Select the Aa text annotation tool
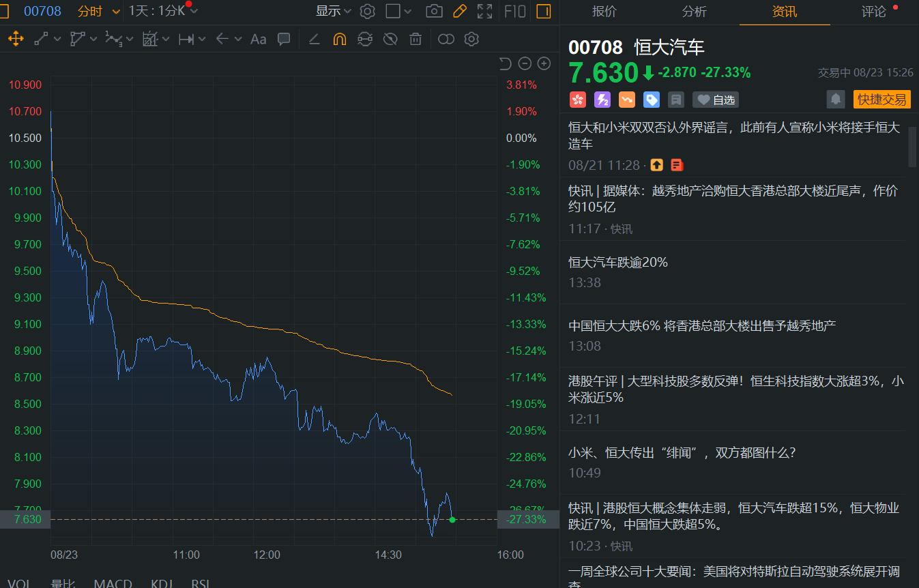The width and height of the screenshot is (919, 588). [x=258, y=39]
